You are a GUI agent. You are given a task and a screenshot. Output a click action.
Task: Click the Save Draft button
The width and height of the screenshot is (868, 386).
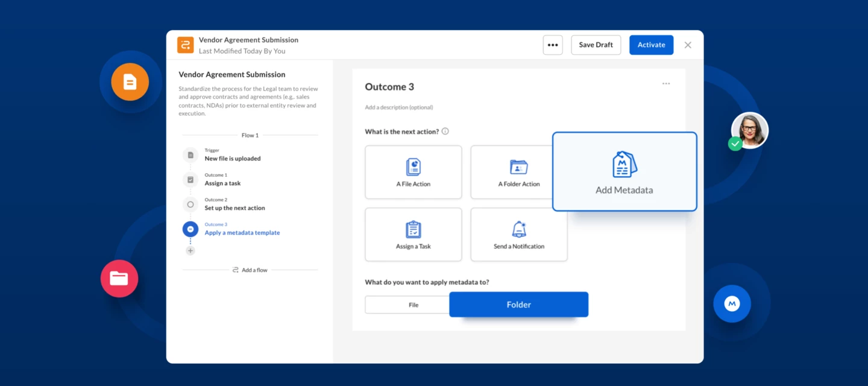tap(596, 45)
